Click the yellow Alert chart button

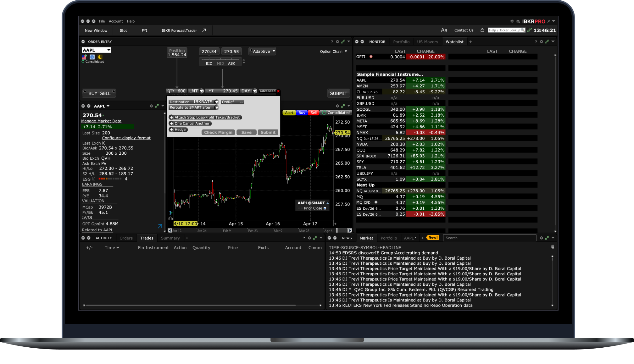coord(289,113)
